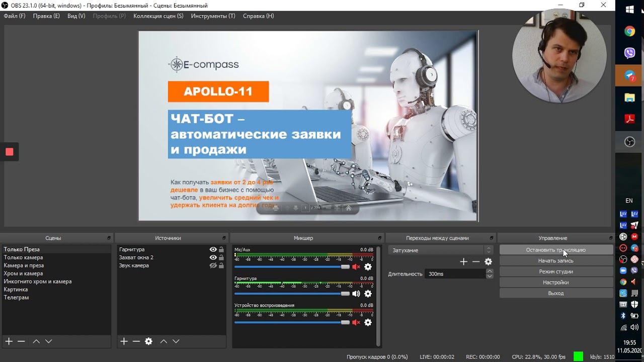Open Mic/Aux audio settings gear
This screenshot has height=362, width=644.
point(368,267)
